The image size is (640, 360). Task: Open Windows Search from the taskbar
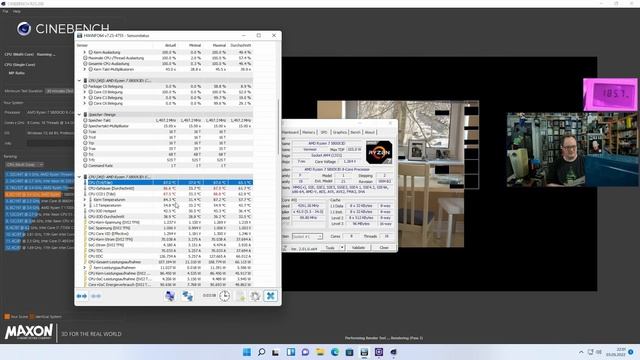pyautogui.click(x=262, y=352)
